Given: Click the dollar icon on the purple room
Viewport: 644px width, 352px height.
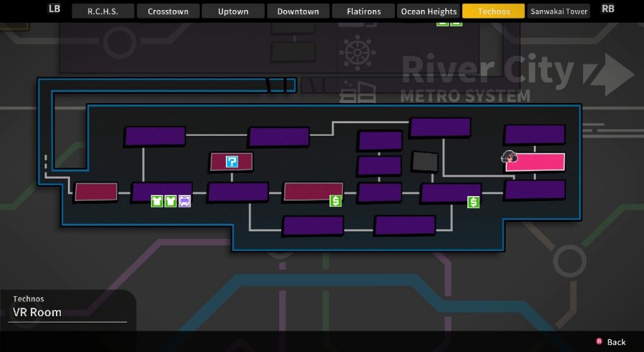Looking at the screenshot, I should click(473, 202).
